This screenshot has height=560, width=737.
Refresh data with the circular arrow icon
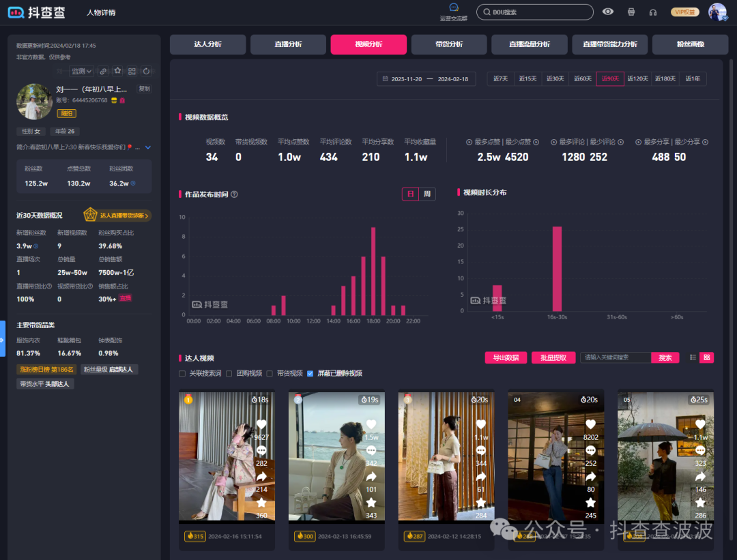coord(146,71)
